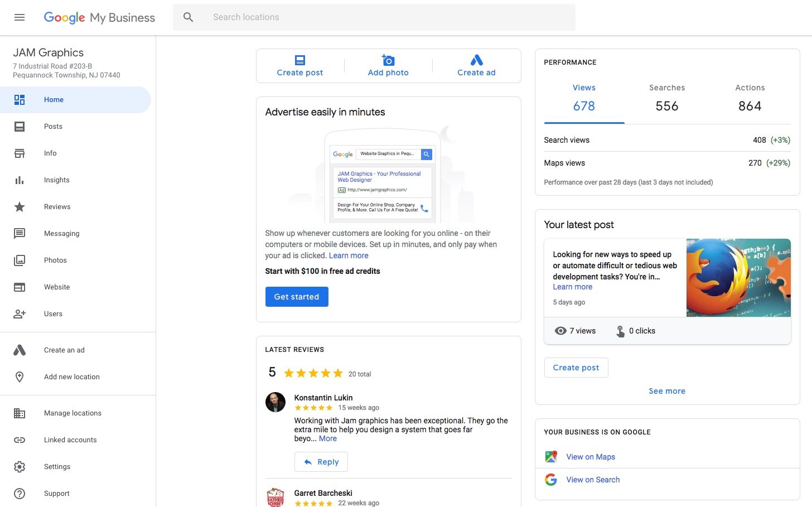The height and width of the screenshot is (507, 812).
Task: Click the Create an ad Ads icon
Action: (x=20, y=350)
